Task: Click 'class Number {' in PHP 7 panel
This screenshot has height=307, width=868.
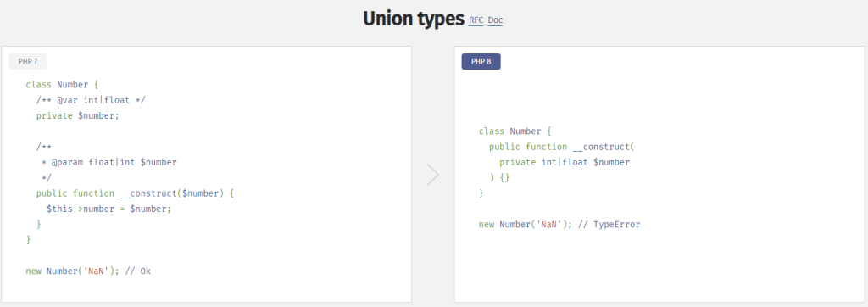Action: tap(62, 85)
